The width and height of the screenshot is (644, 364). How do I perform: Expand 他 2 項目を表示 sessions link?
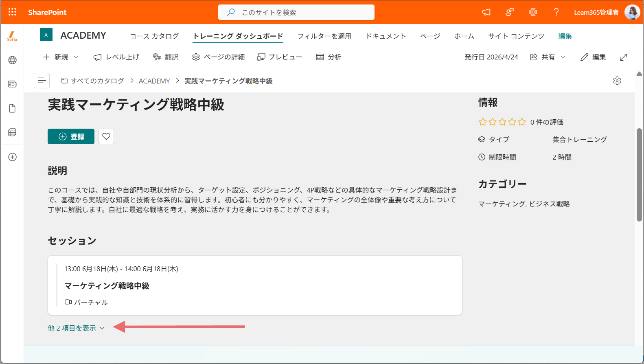point(76,328)
